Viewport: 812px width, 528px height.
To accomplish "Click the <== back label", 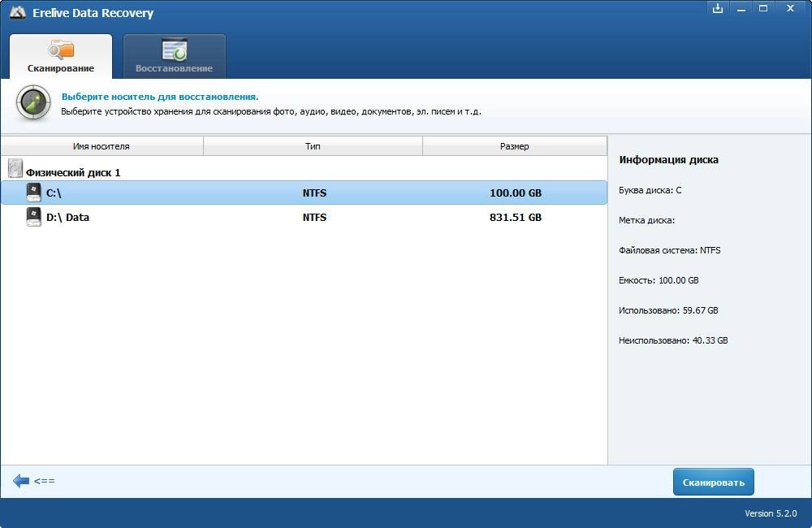I will coord(44,481).
